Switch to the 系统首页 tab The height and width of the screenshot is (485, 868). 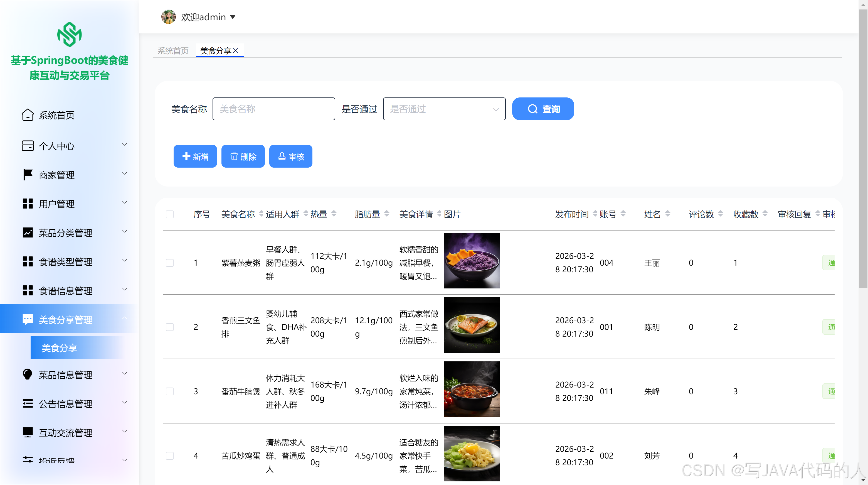coord(173,51)
